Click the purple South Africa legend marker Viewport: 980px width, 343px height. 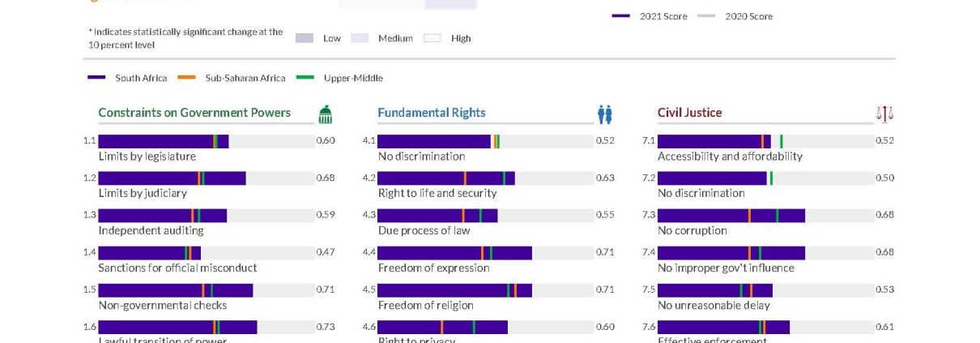pos(96,78)
